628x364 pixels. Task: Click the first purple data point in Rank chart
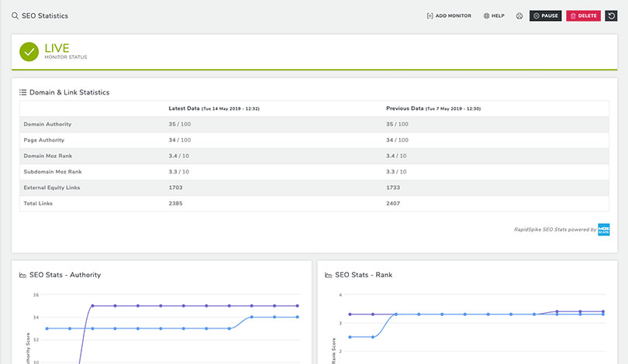tap(350, 314)
